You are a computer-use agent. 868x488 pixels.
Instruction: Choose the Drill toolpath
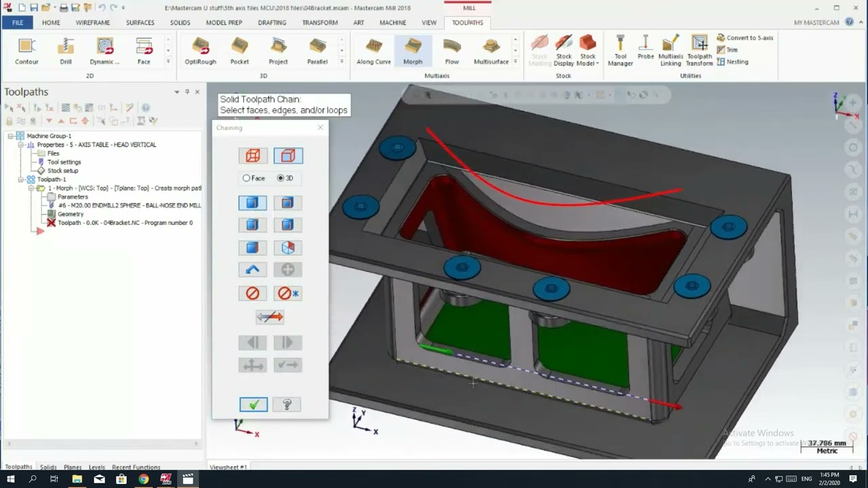click(x=66, y=51)
